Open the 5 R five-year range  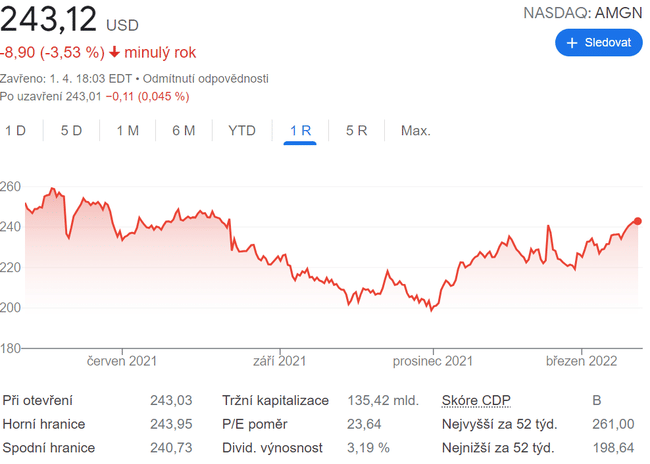[357, 131]
